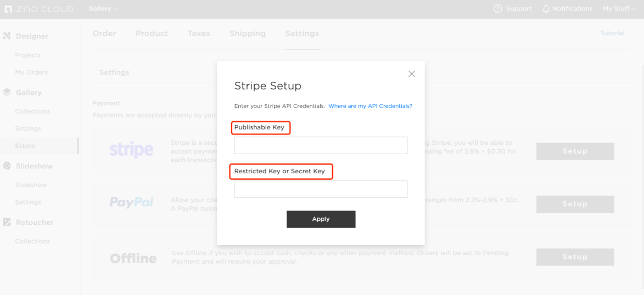Click the Zno Cloud logo
This screenshot has width=644, height=295.
38,9
